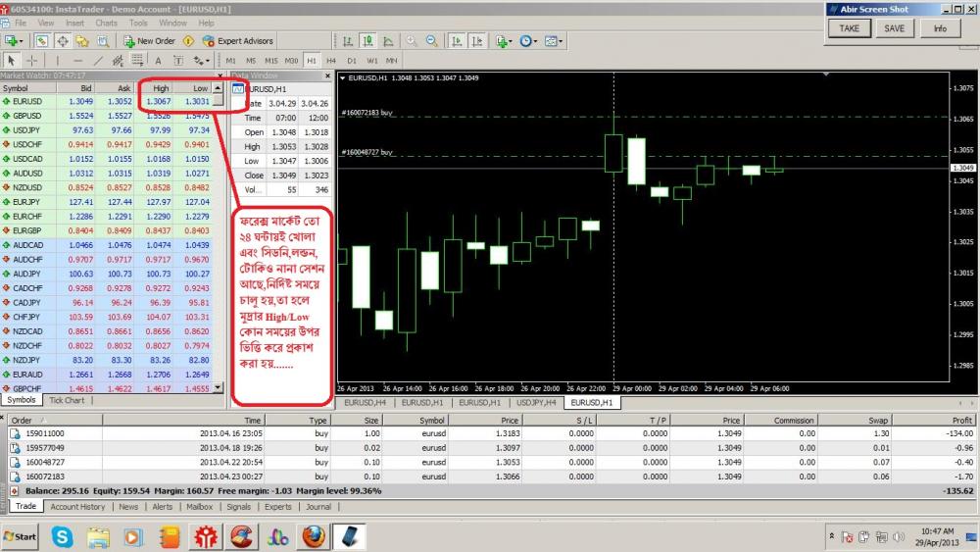Open the New Chart toolbar icon

(10, 40)
